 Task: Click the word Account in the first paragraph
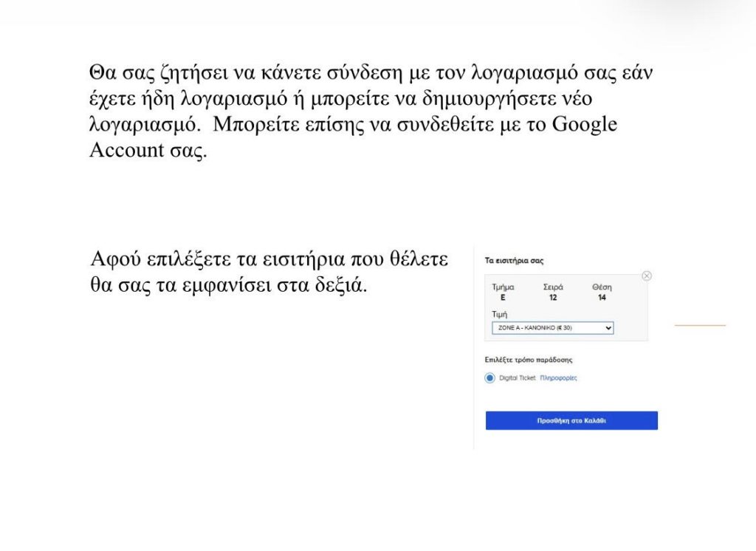[127, 150]
